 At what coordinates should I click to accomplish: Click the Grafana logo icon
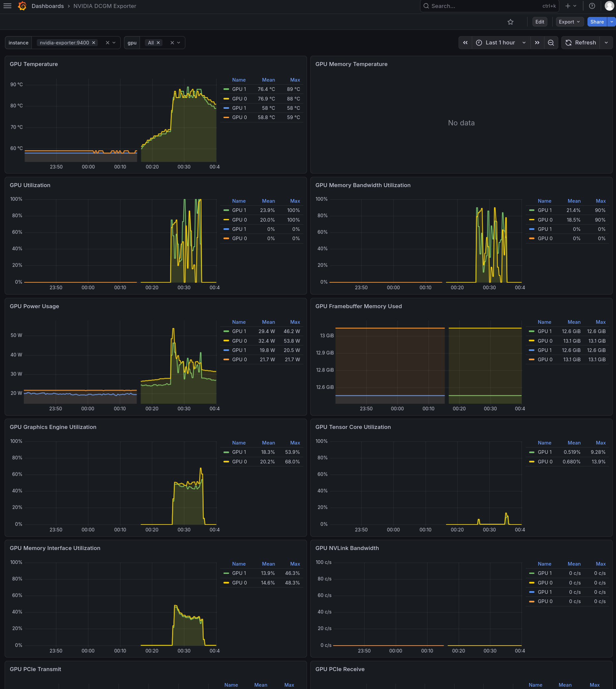(22, 6)
